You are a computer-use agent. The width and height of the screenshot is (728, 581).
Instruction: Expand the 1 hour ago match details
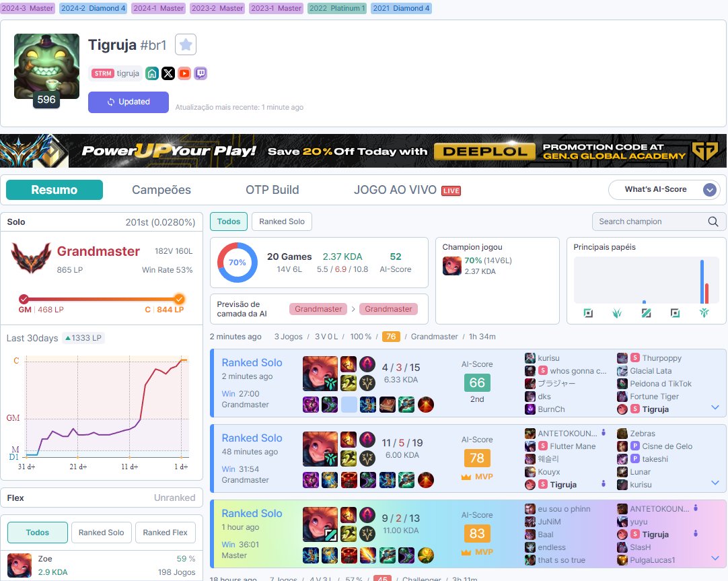[715, 558]
